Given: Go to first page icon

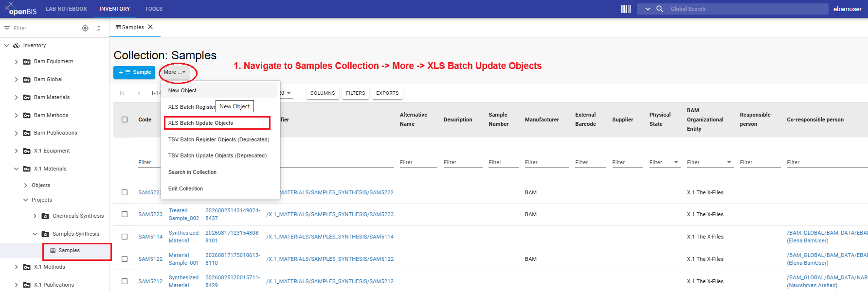Looking at the screenshot, I should [x=122, y=93].
